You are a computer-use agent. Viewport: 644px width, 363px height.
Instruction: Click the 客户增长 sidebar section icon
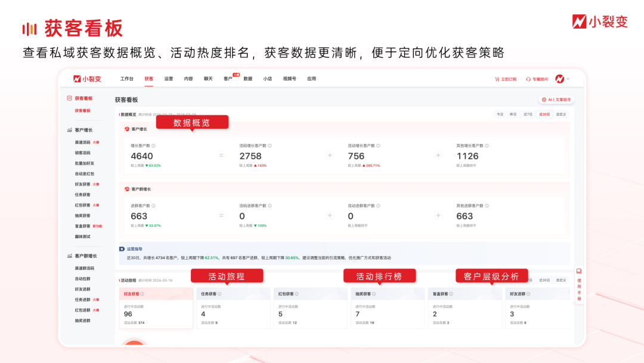70,130
